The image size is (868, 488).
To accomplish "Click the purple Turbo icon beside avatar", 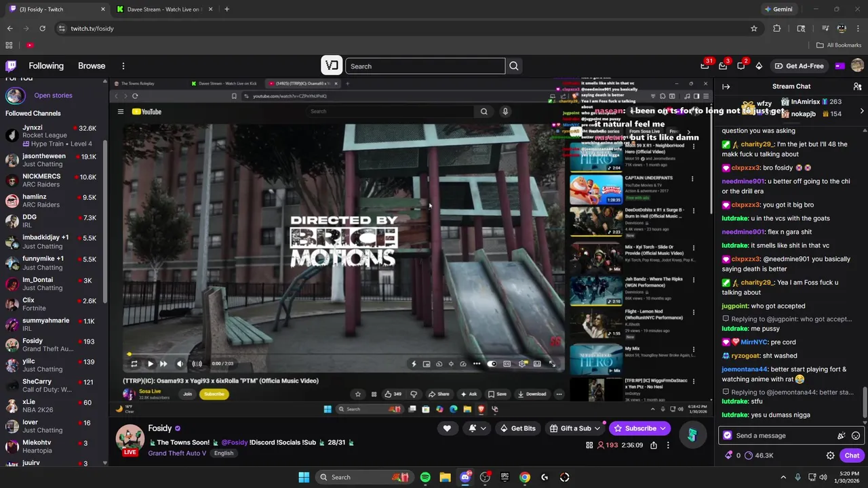I will tap(840, 66).
